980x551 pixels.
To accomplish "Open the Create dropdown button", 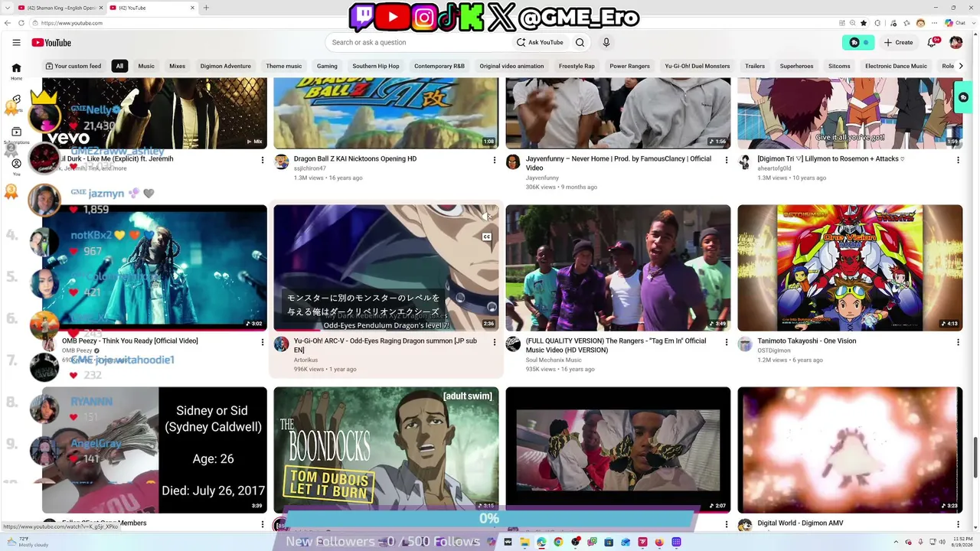I will coord(898,43).
